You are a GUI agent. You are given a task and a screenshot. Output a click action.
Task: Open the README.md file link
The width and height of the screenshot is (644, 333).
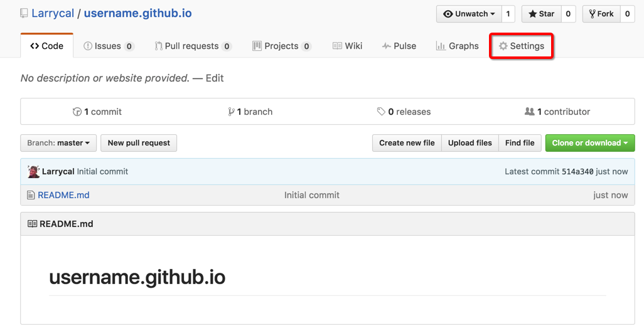click(63, 196)
